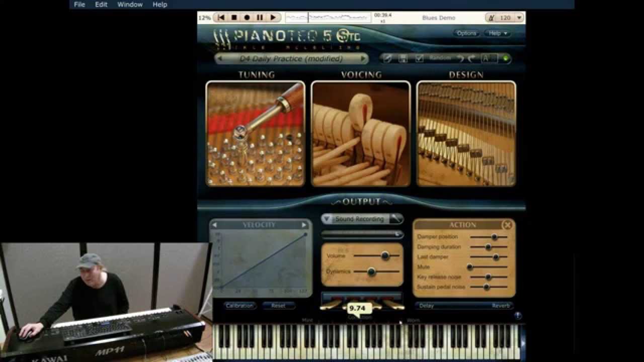Click the edit preset icon
The height and width of the screenshot is (362, 644).
pyautogui.click(x=387, y=59)
